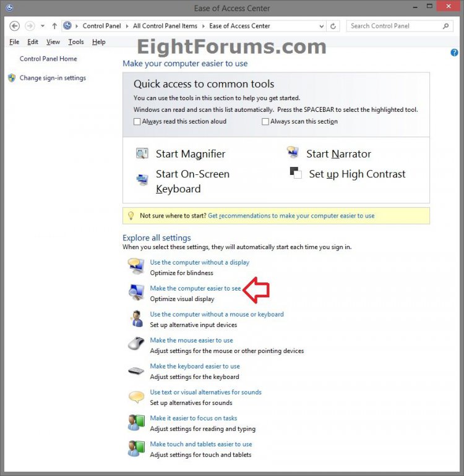
Task: Click the On-Screen Keyboard icon
Action: pos(142,179)
